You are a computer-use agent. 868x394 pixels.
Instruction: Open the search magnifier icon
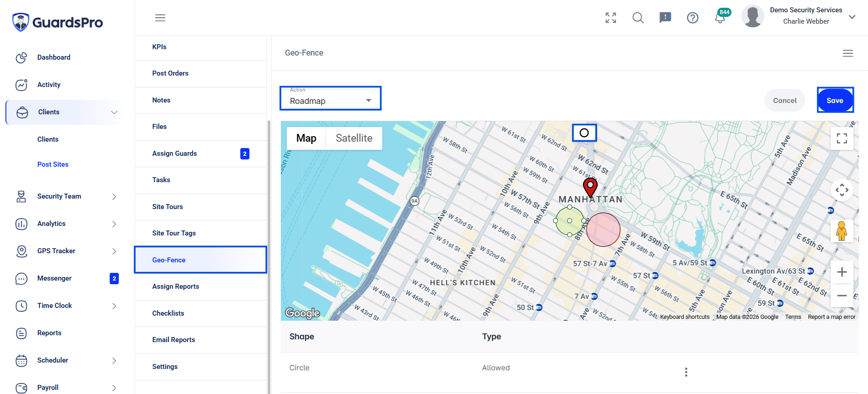click(638, 18)
